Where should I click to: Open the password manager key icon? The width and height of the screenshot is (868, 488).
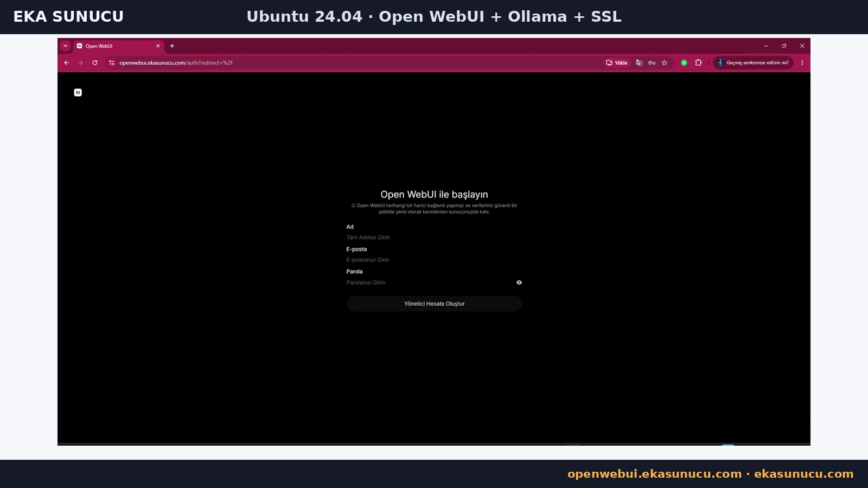point(652,63)
